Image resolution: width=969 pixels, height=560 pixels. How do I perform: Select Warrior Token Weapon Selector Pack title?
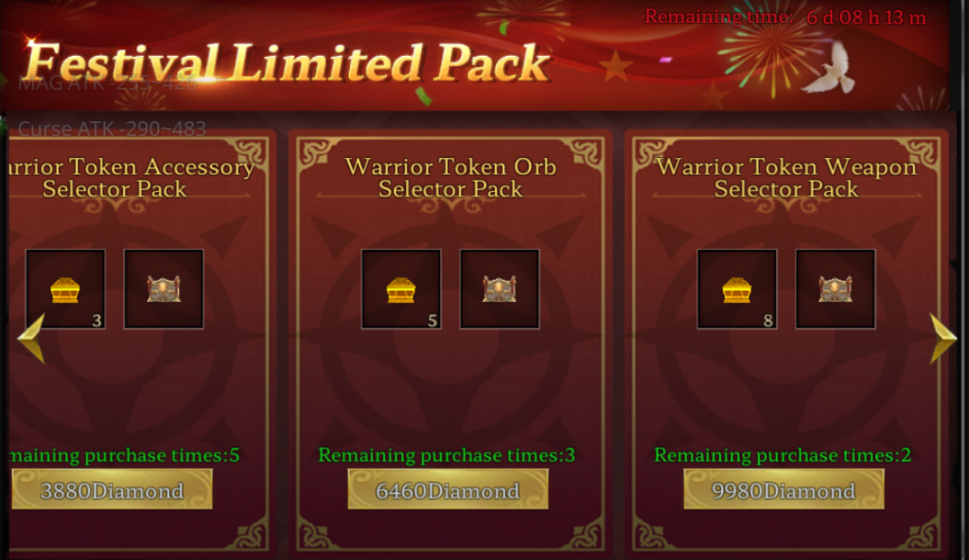tap(786, 178)
